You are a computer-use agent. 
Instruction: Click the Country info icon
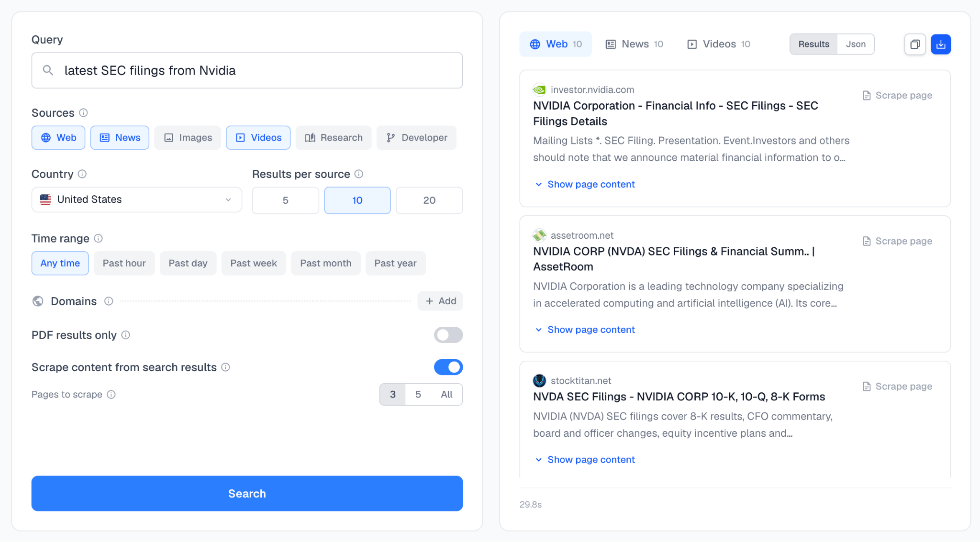pos(82,174)
